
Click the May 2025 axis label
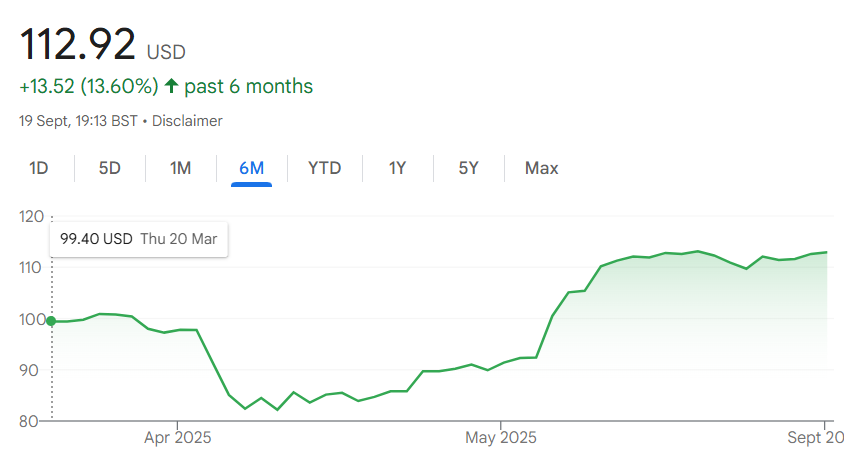[x=501, y=437]
